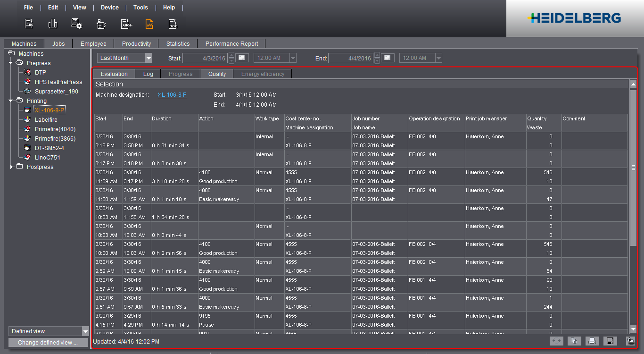Expand the Postpress folder

pyautogui.click(x=12, y=167)
